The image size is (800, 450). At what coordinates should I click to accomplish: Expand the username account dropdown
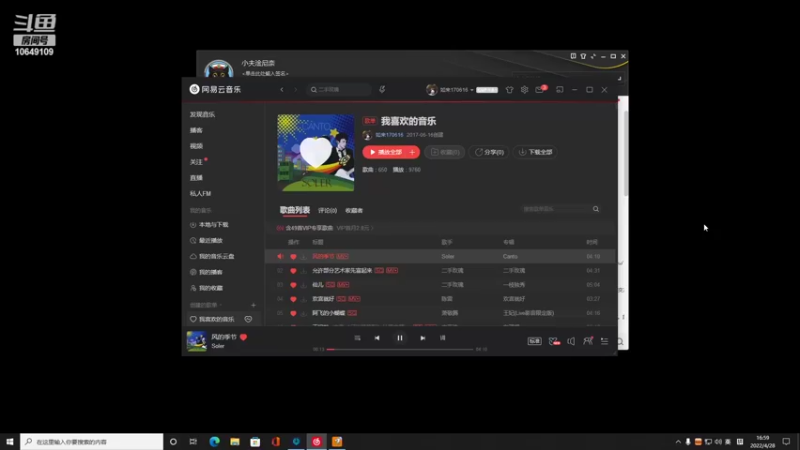tap(472, 90)
